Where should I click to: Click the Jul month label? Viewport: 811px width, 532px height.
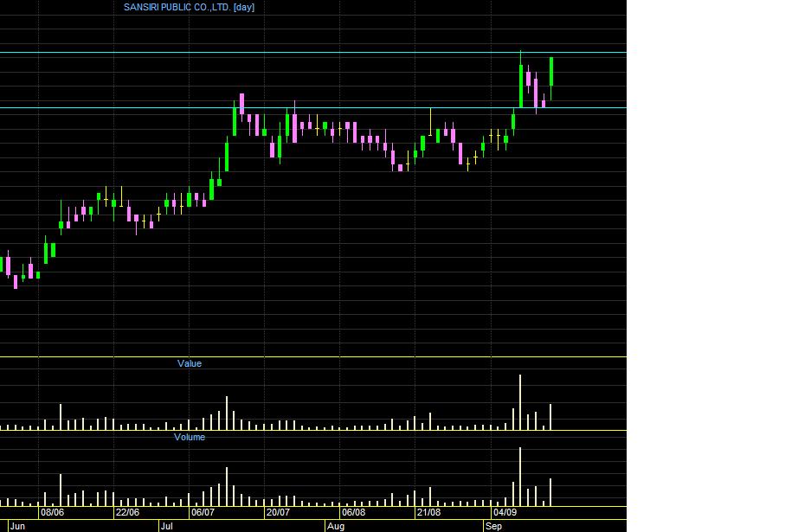(x=166, y=526)
